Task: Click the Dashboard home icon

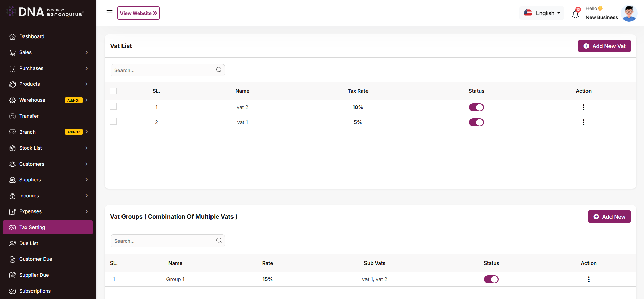Action: tap(13, 37)
